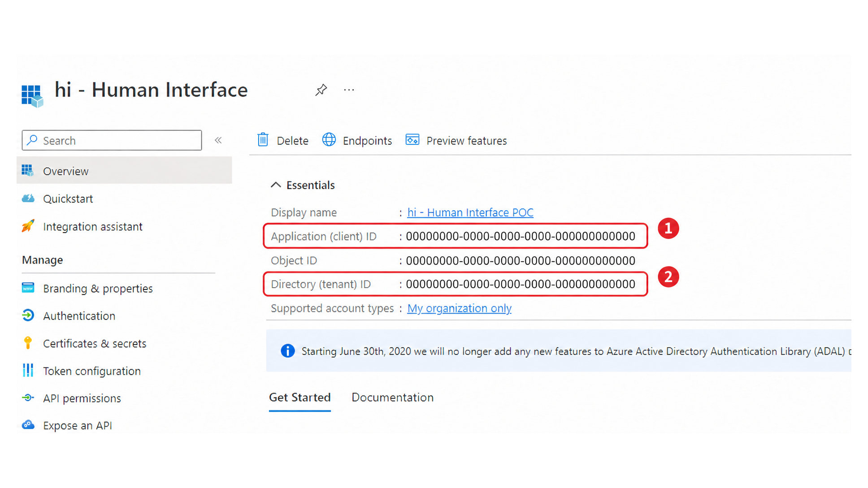Open the more options ellipsis menu
The height and width of the screenshot is (488, 868).
pos(349,90)
